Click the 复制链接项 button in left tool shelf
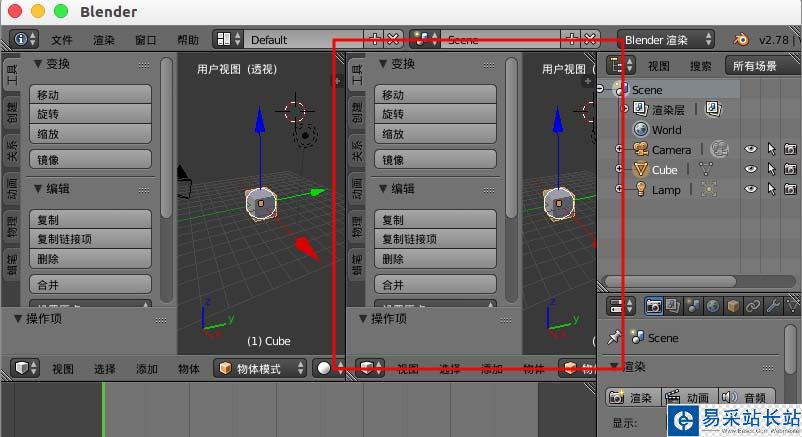802x437 pixels. (x=91, y=239)
